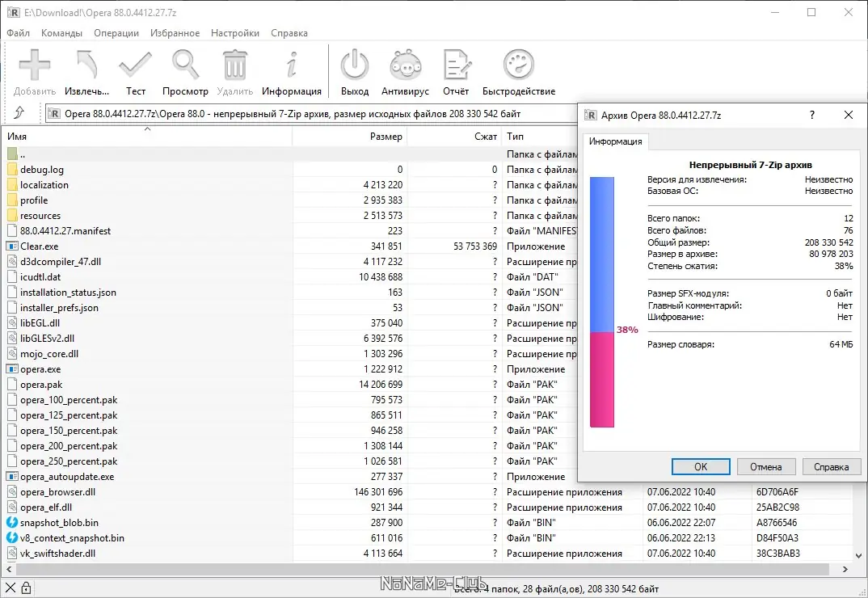Click the scroll right arrow at the bottom

[845, 569]
